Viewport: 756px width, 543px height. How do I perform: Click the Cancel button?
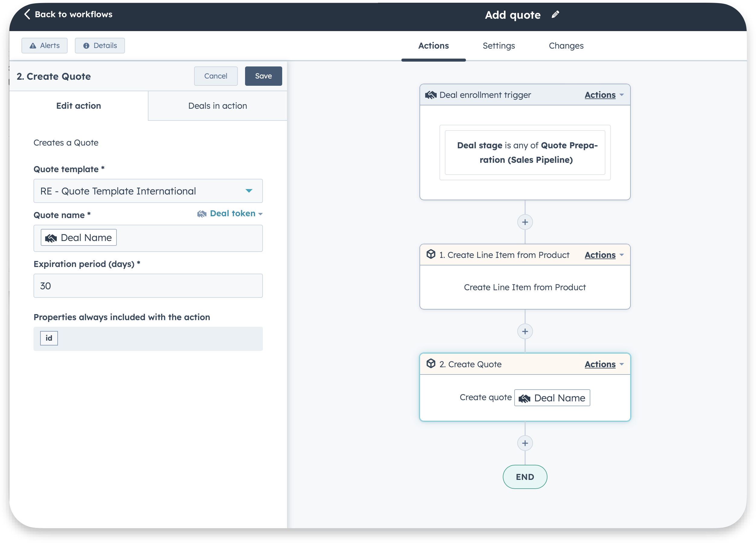click(x=215, y=76)
